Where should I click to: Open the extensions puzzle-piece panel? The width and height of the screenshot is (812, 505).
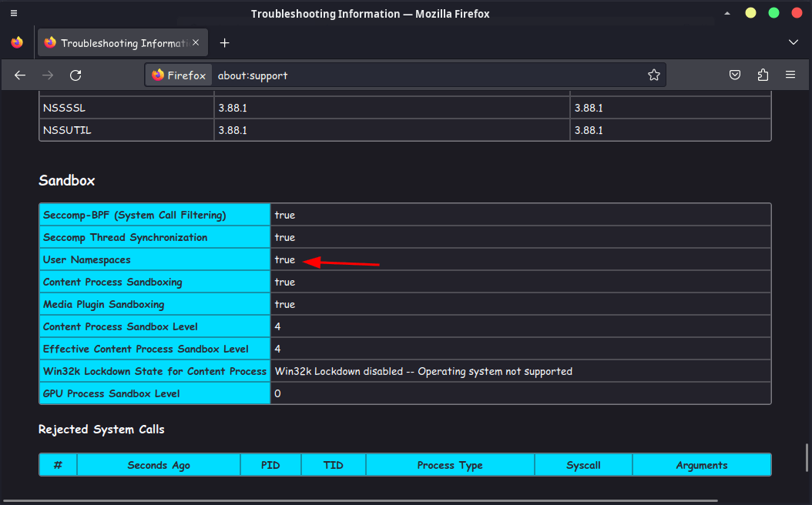coord(763,75)
